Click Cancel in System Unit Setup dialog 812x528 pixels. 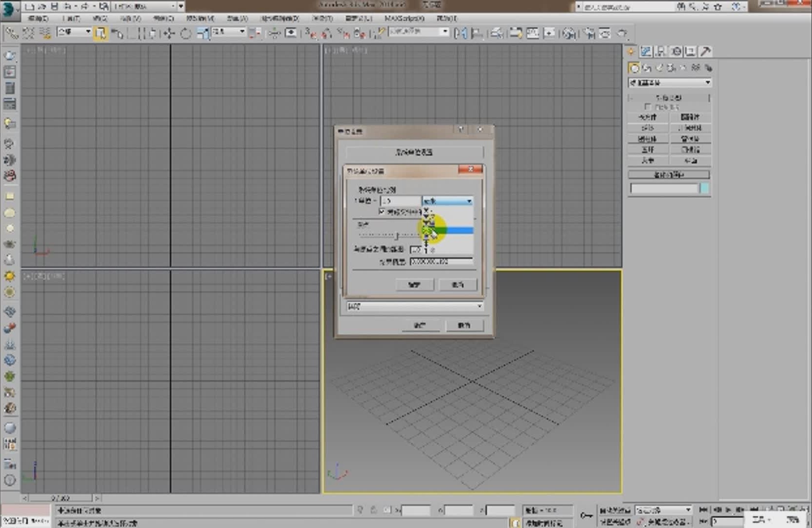click(x=457, y=285)
